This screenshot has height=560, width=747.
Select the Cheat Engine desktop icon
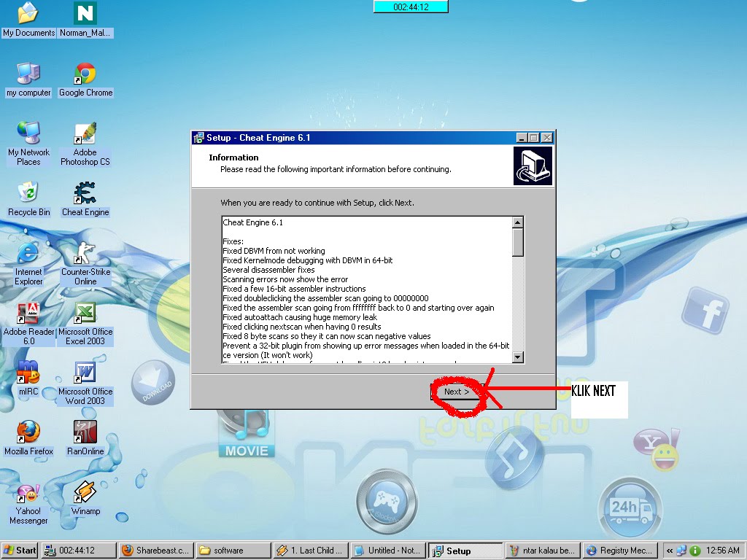(85, 200)
